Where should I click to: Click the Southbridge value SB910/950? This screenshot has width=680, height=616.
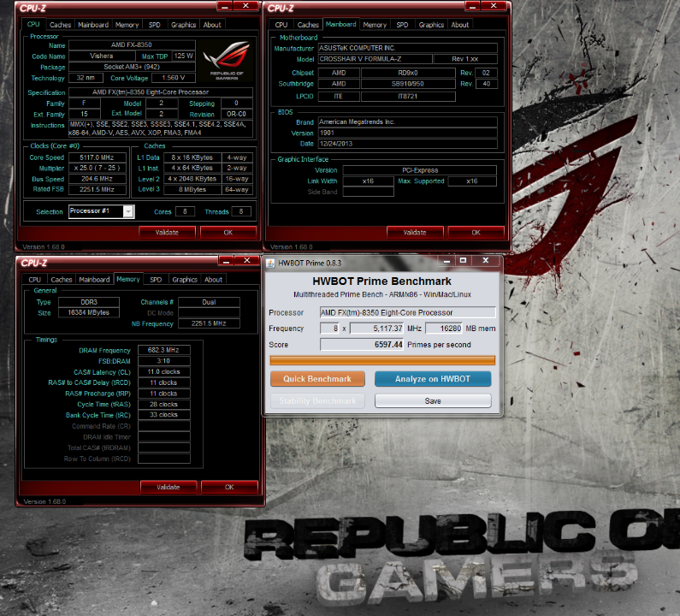pyautogui.click(x=408, y=84)
